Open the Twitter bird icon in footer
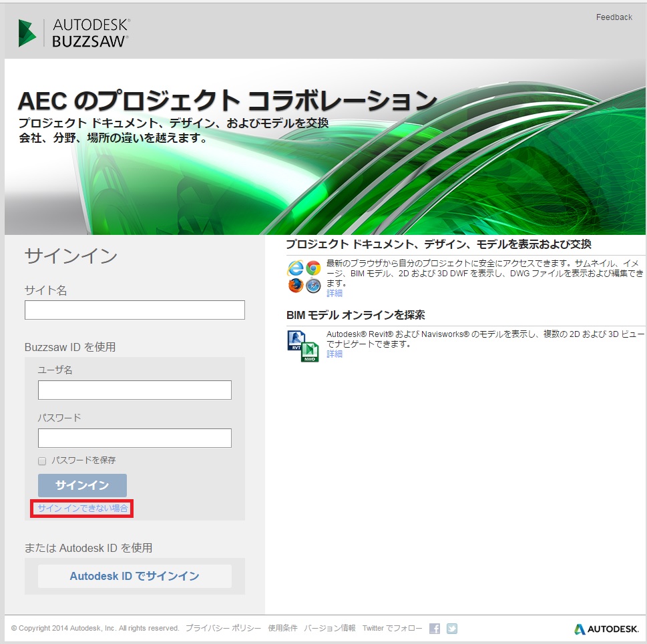Image resolution: width=647 pixels, height=644 pixels. pyautogui.click(x=452, y=629)
